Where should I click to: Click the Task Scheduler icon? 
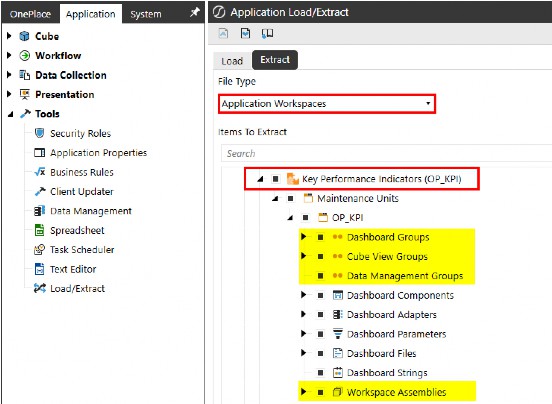click(x=39, y=250)
